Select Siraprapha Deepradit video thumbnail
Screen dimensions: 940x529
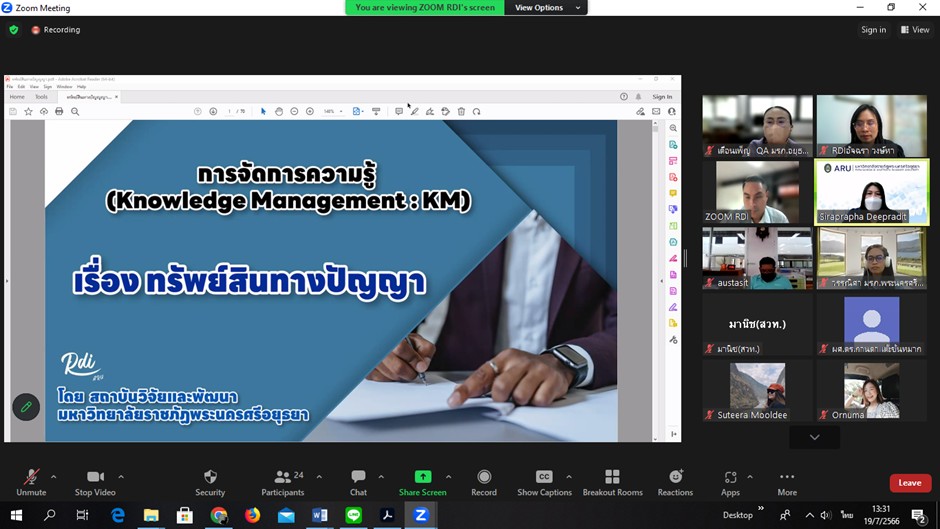click(872, 192)
